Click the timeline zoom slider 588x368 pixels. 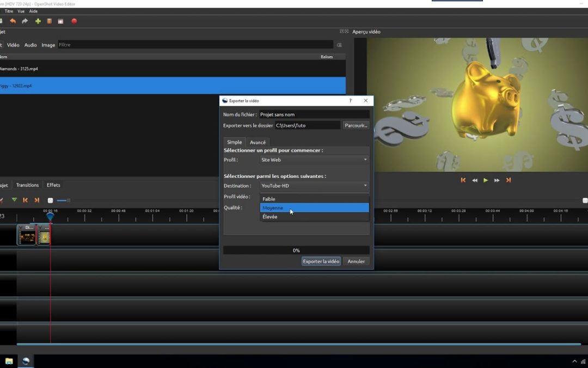click(x=63, y=201)
